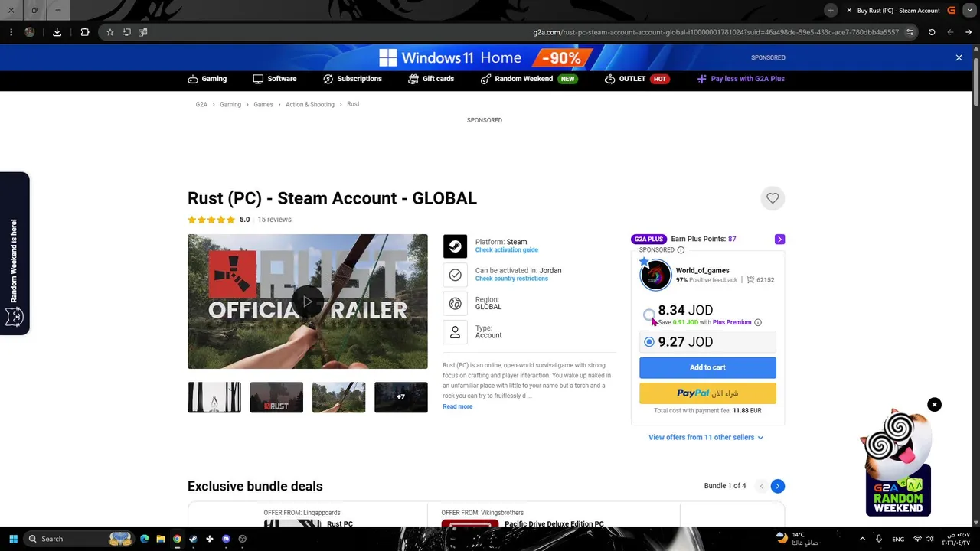Image resolution: width=980 pixels, height=551 pixels.
Task: Click Check country restrictions link
Action: click(511, 279)
